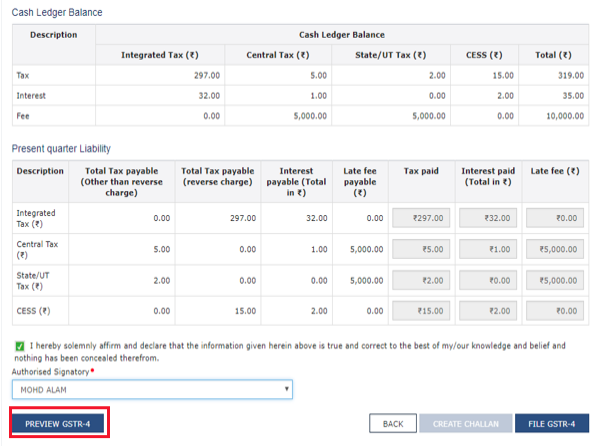Click Cash Ledger Interest total 35.00
Screen dimensions: 591x446
point(573,96)
